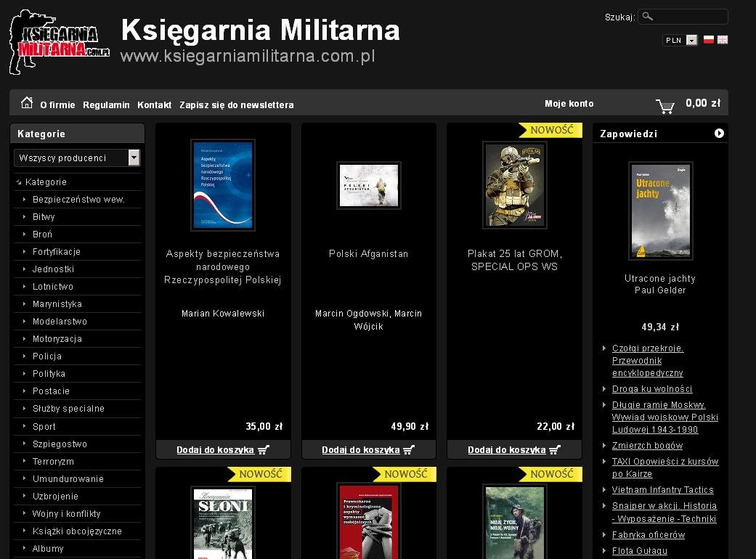Expand the Służby specjalne category arrow

point(24,408)
